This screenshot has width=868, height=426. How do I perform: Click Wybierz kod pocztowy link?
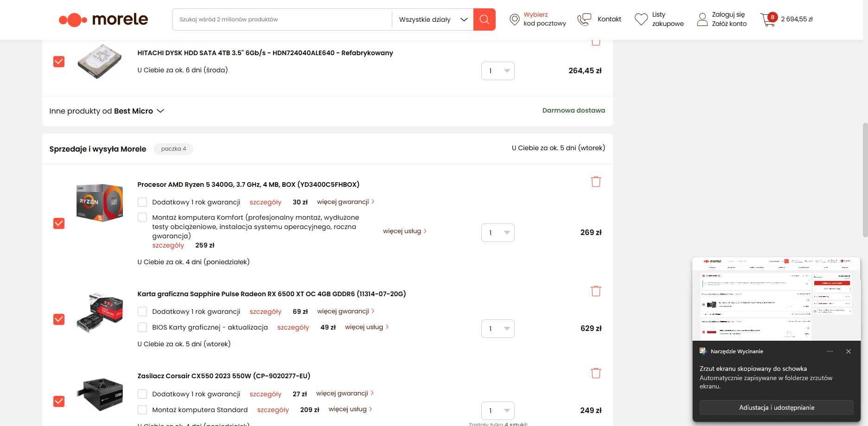pyautogui.click(x=544, y=19)
